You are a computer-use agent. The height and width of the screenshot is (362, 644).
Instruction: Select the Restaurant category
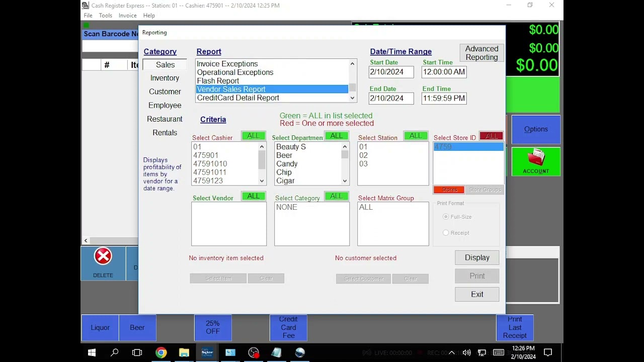165,119
